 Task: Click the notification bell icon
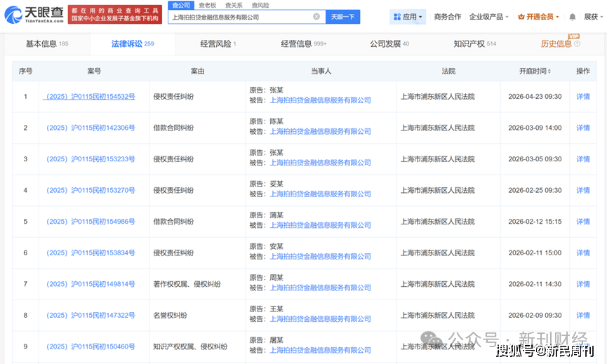[573, 17]
